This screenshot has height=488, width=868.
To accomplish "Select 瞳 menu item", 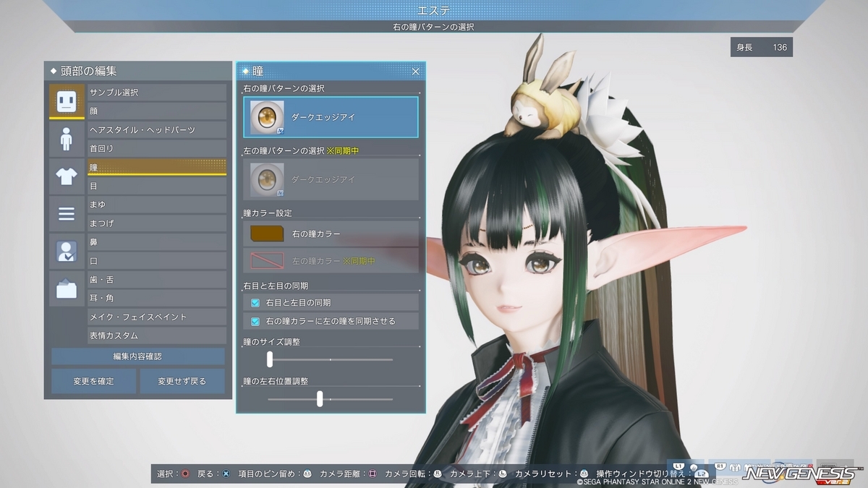I will click(x=157, y=167).
